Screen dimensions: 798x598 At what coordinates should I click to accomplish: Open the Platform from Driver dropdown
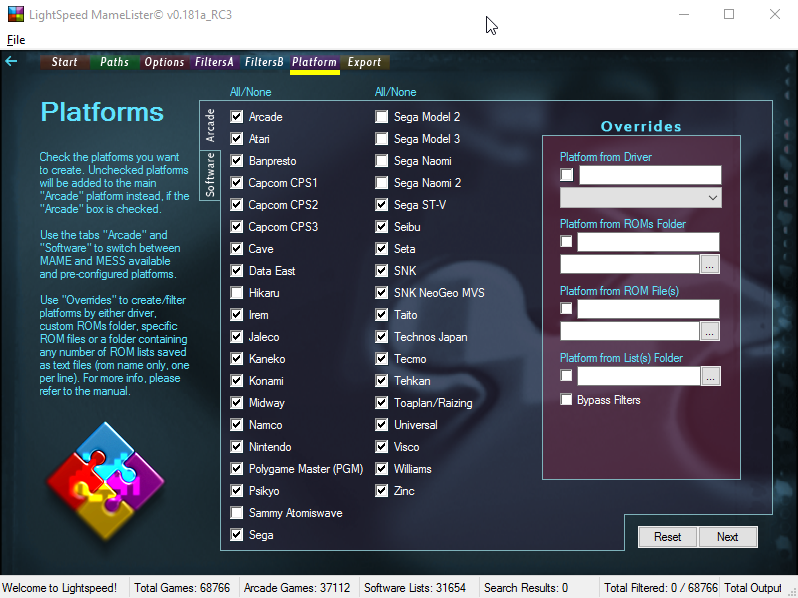point(641,197)
